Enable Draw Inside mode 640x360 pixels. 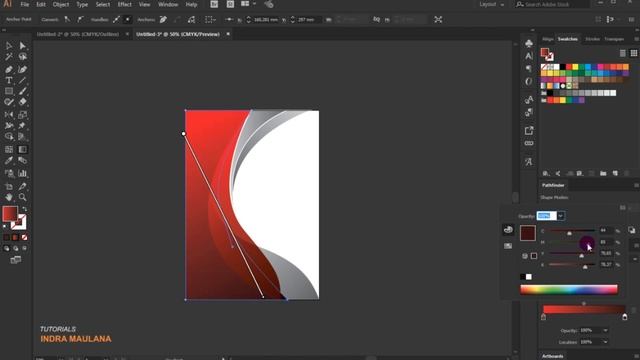click(24, 248)
